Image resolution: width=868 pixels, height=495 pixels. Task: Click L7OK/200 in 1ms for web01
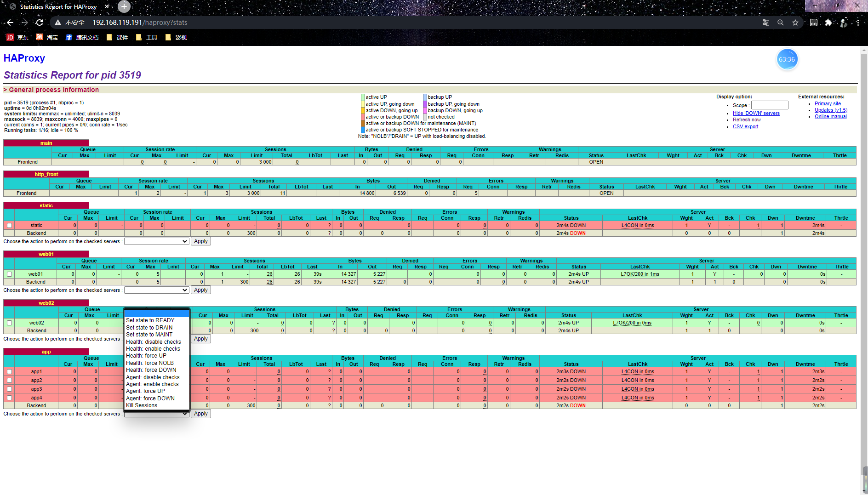tap(640, 274)
